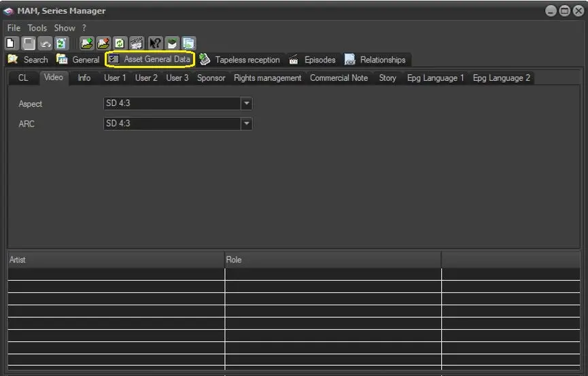Click the Save disk toolbar icon
The image size is (588, 376).
pyautogui.click(x=29, y=43)
